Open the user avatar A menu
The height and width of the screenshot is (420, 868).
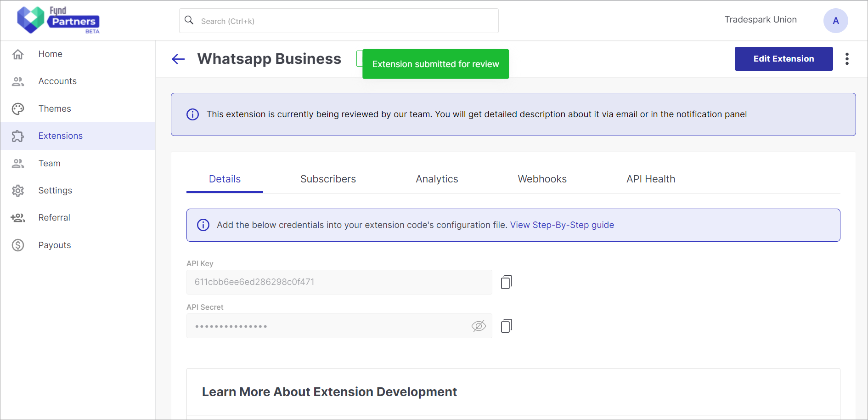pyautogui.click(x=835, y=21)
